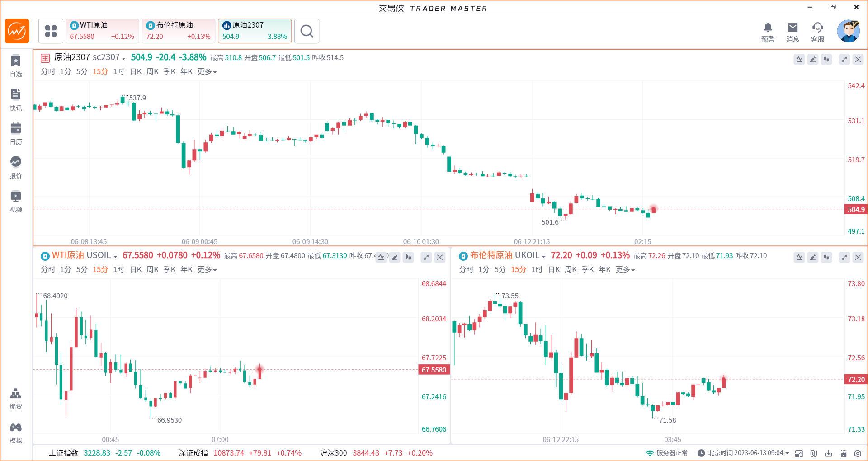Image resolution: width=868 pixels, height=461 pixels.
Task: Click candlestick style icon on 布伦特原油 chart
Action: pyautogui.click(x=826, y=257)
